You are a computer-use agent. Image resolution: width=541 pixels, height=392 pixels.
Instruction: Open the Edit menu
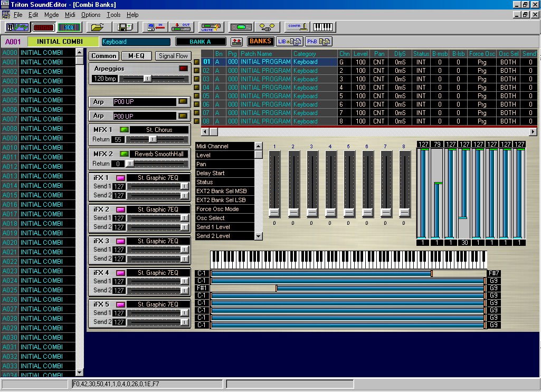[x=33, y=15]
